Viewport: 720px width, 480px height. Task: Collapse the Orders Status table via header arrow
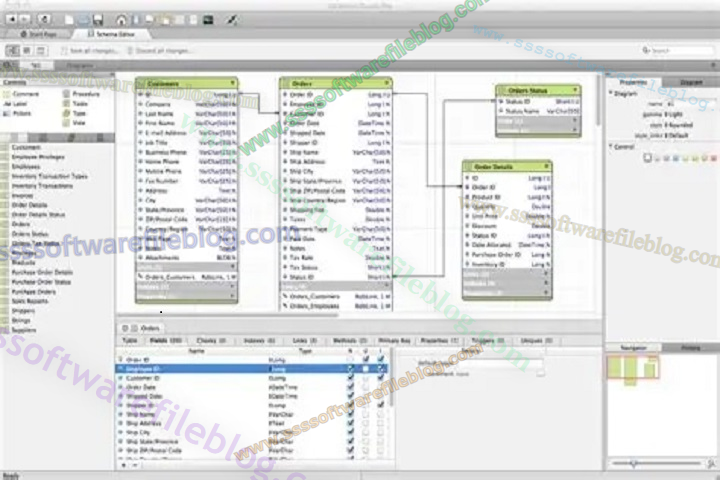click(x=575, y=90)
